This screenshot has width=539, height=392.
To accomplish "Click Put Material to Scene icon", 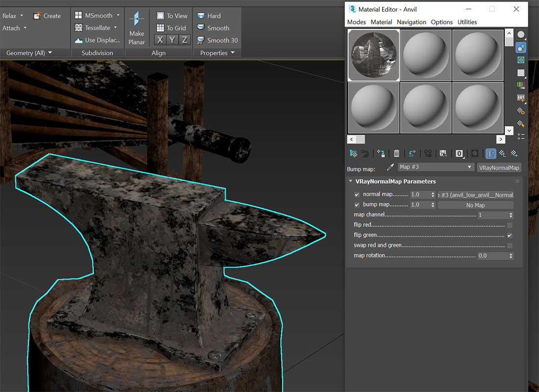I will pyautogui.click(x=365, y=153).
